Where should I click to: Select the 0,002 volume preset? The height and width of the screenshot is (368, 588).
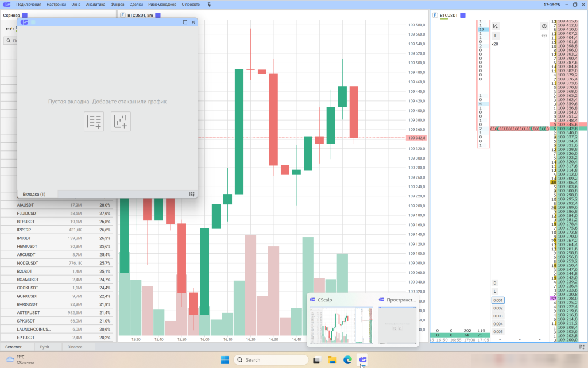tap(497, 308)
